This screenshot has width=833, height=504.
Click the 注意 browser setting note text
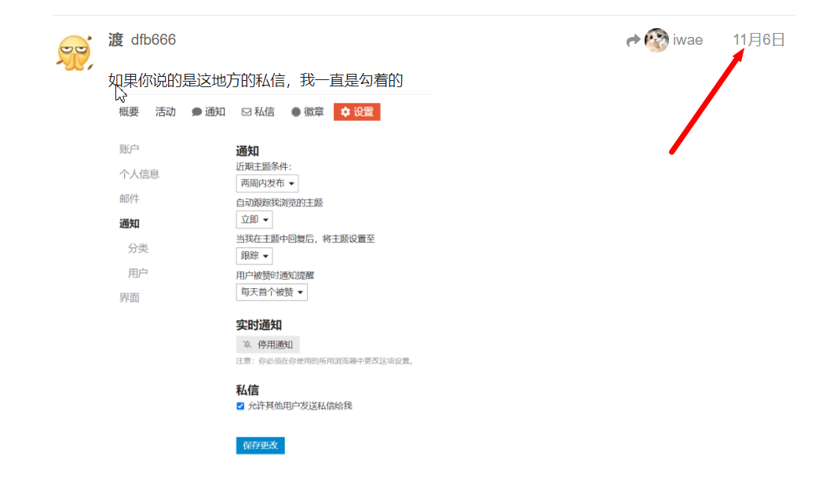click(x=326, y=361)
